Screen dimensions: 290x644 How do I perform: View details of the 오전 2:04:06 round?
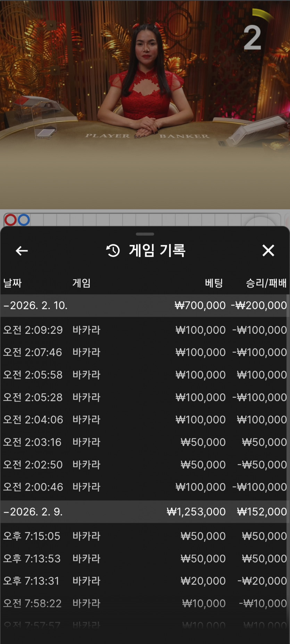[145, 420]
